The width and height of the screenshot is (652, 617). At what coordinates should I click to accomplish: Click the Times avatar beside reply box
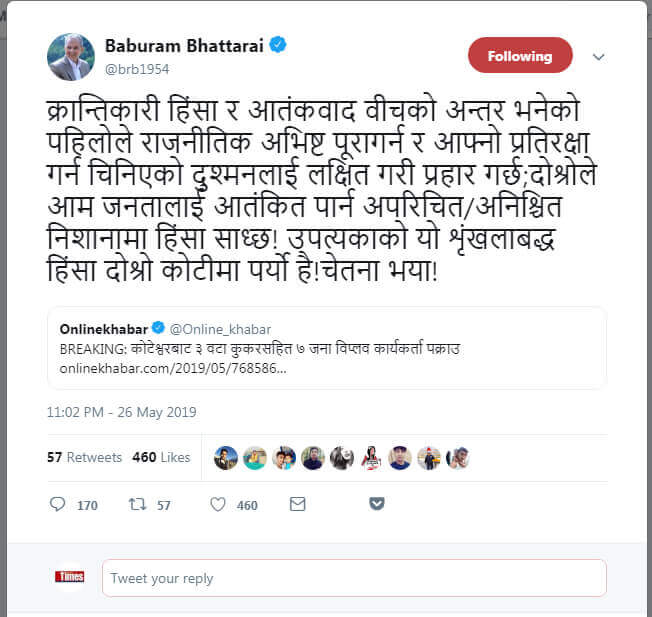tap(69, 577)
